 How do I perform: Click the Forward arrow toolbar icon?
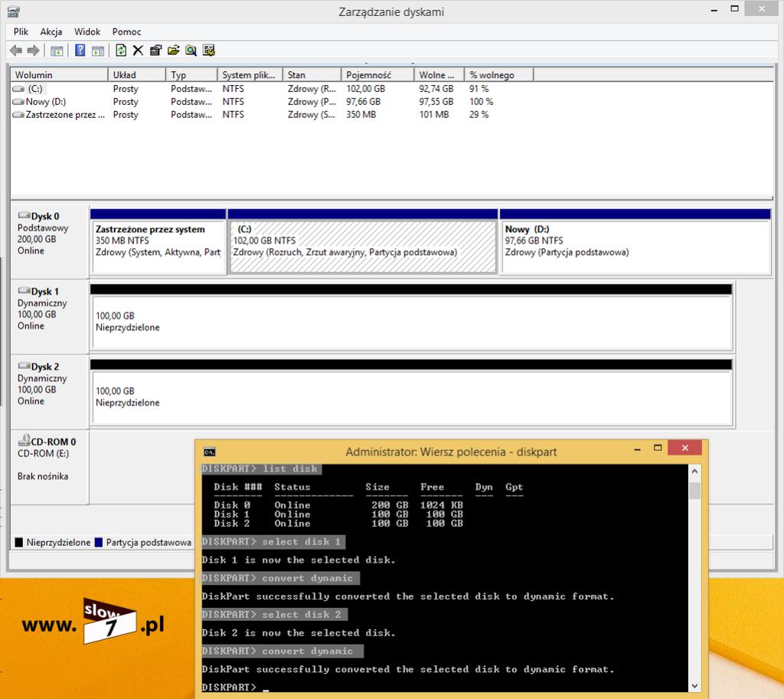pyautogui.click(x=33, y=51)
